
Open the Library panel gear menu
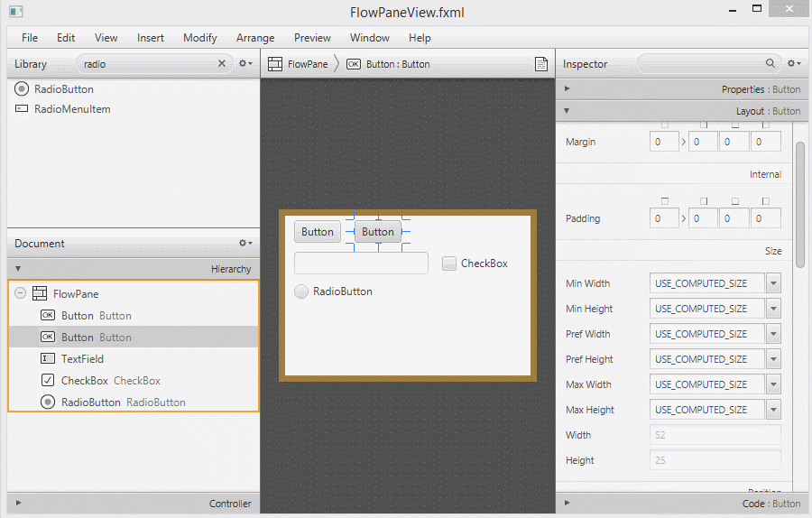[x=245, y=64]
